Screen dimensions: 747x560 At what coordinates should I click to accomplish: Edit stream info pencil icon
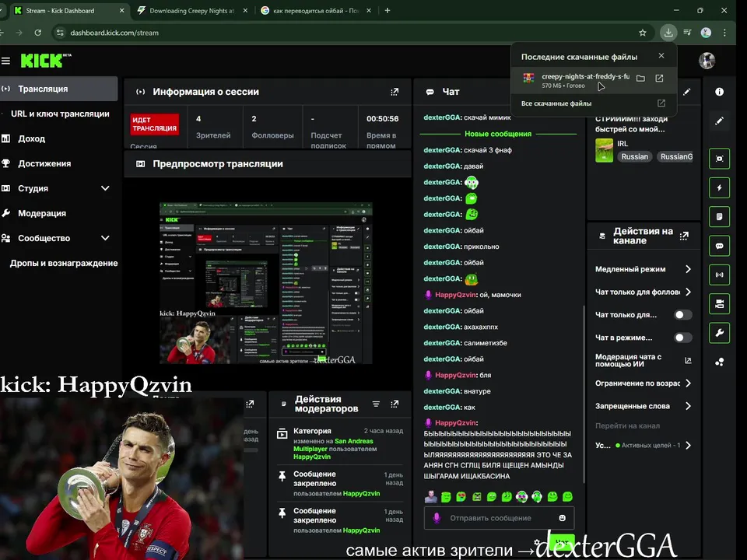click(686, 92)
